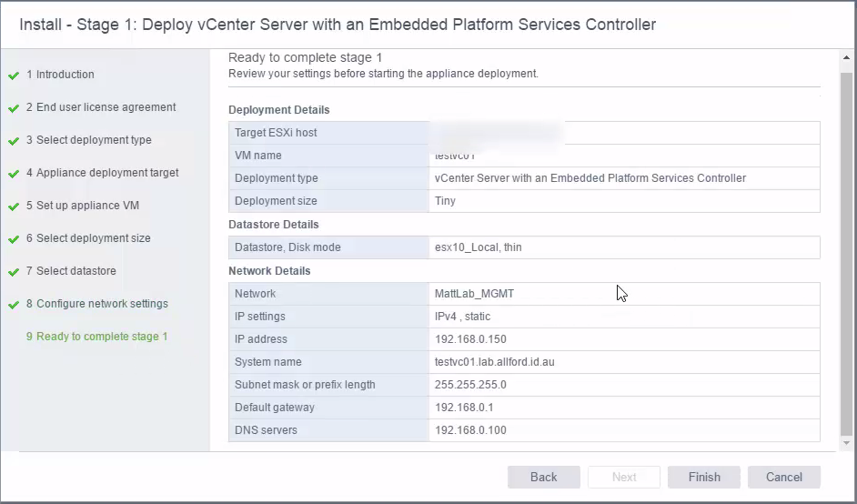The image size is (857, 504).
Task: Click the Review your settings subtitle text
Action: tap(383, 74)
